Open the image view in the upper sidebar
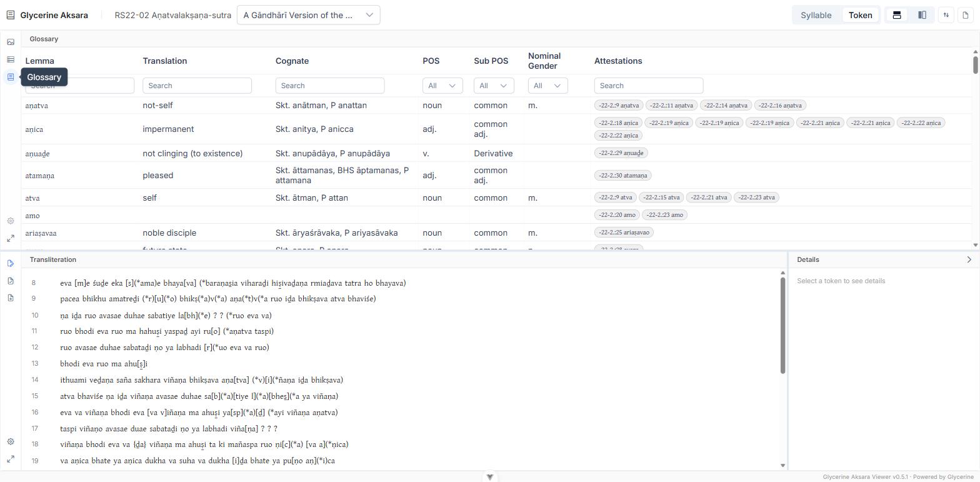980x482 pixels. pos(11,42)
